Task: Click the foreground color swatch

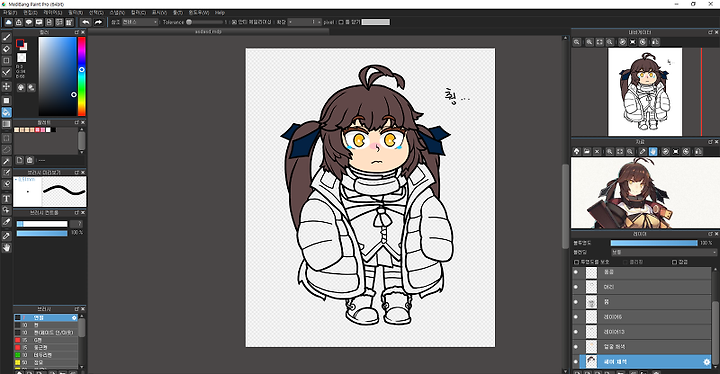Action: (x=20, y=44)
